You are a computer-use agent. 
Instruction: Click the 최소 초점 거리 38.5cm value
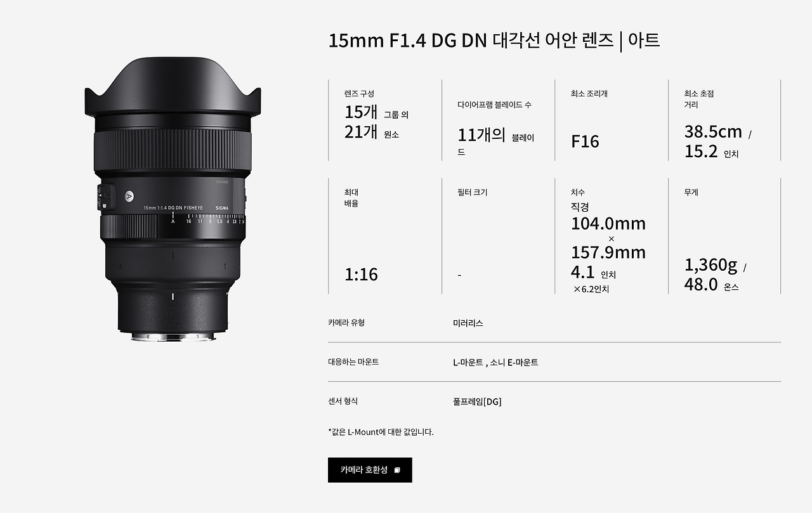click(713, 132)
